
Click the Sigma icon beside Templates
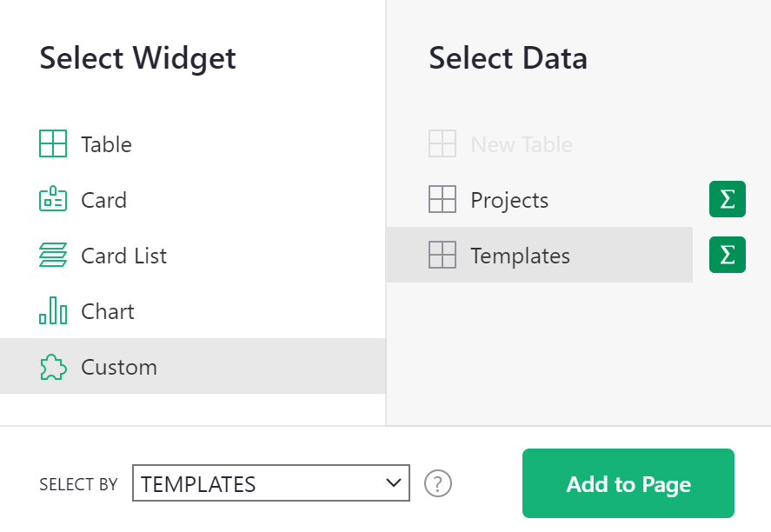pyautogui.click(x=727, y=255)
